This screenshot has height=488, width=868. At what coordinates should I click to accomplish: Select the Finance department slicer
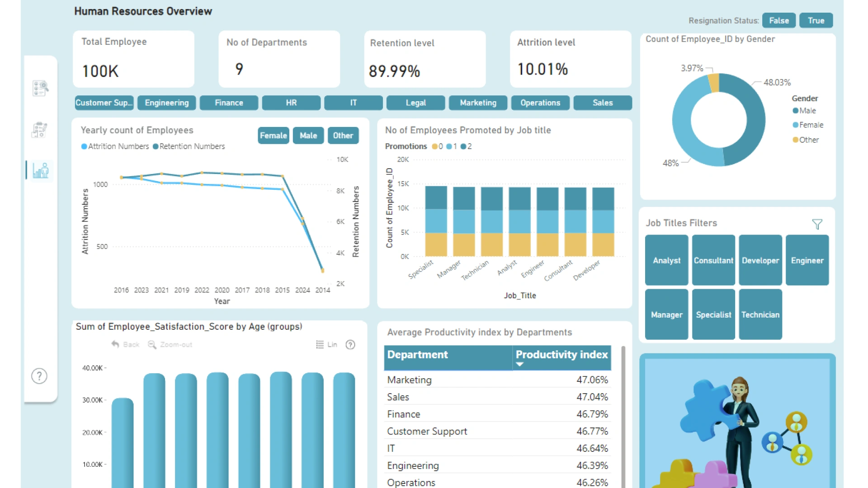coord(229,103)
